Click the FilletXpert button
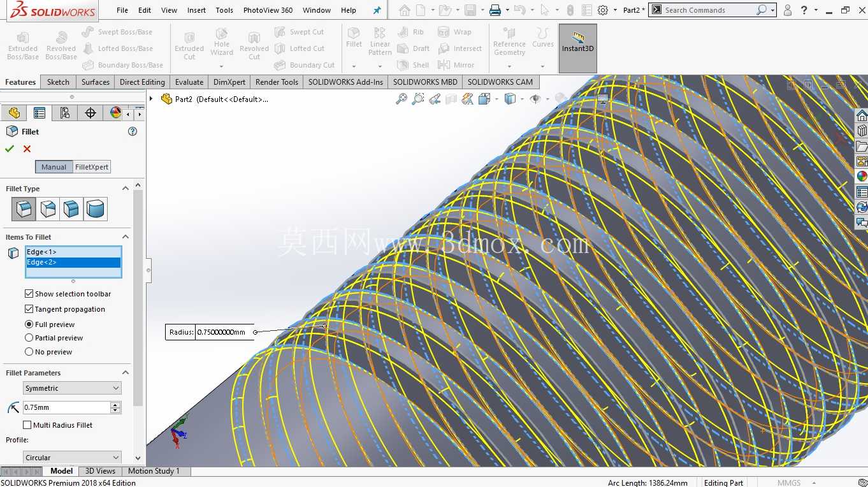The height and width of the screenshot is (487, 868). point(92,167)
